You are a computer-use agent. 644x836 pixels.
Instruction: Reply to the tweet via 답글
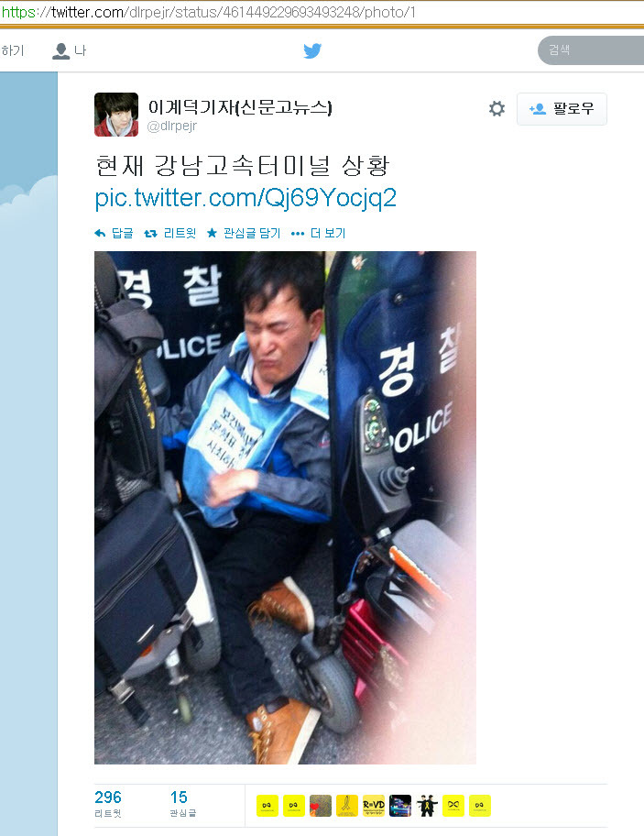114,233
